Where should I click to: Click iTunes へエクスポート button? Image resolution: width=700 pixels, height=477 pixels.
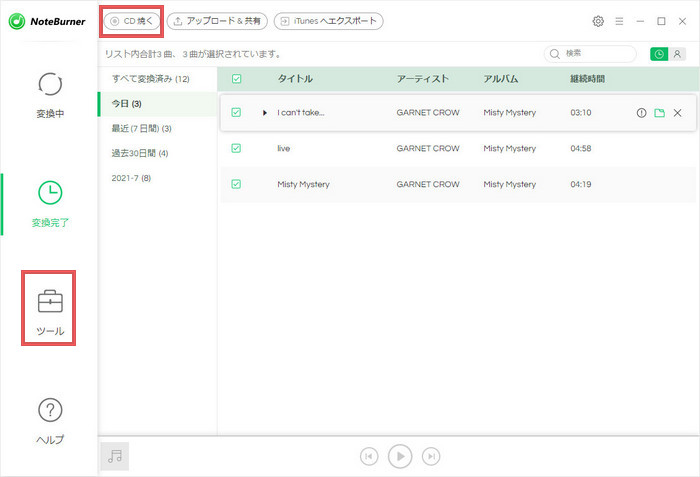pos(329,21)
